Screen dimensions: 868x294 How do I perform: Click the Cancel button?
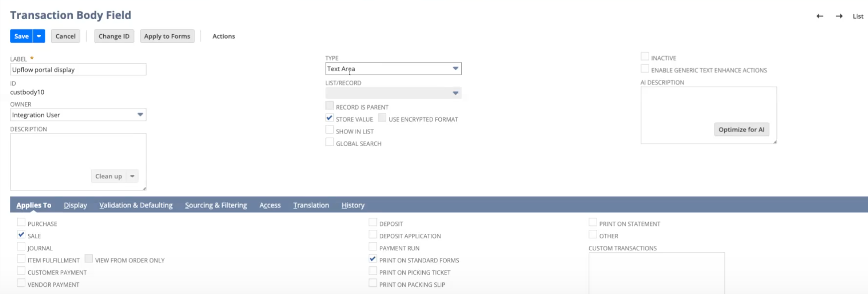coord(66,36)
